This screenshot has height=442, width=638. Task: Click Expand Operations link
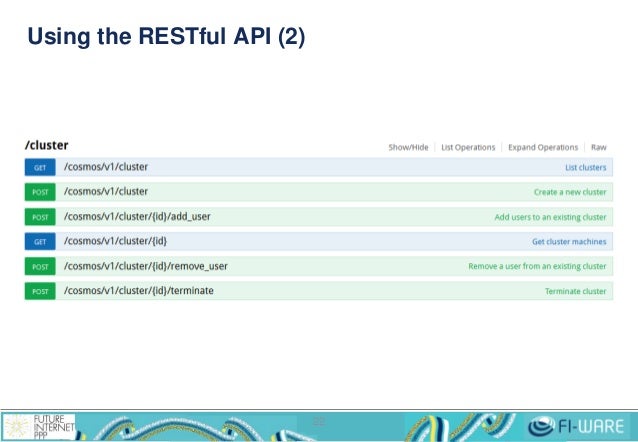coord(543,147)
